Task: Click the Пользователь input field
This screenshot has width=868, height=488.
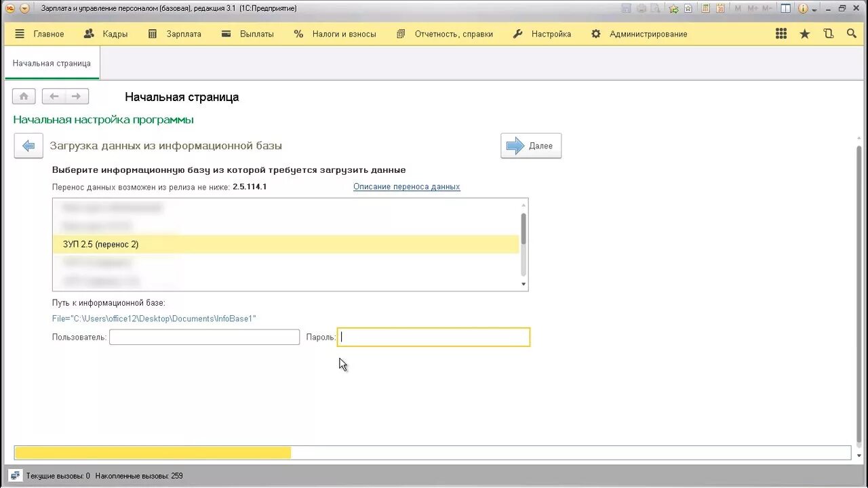Action: (204, 337)
